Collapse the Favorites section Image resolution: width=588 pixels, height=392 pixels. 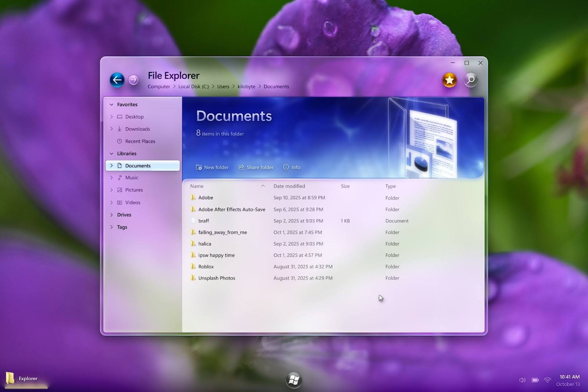click(x=111, y=105)
